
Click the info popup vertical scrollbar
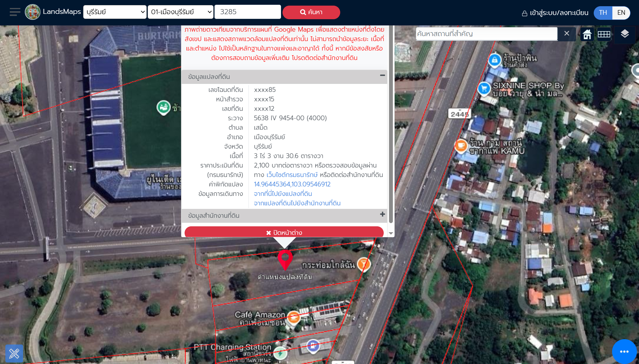pyautogui.click(x=391, y=124)
